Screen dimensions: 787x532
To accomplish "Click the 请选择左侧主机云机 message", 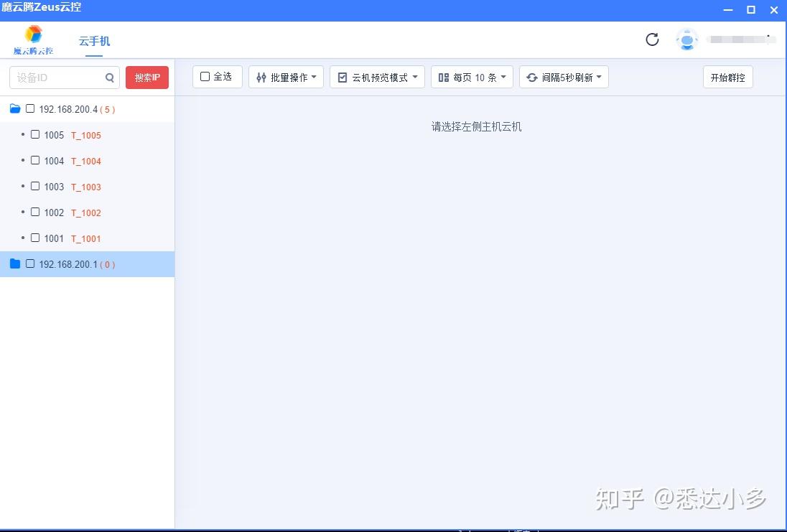I will coord(476,126).
